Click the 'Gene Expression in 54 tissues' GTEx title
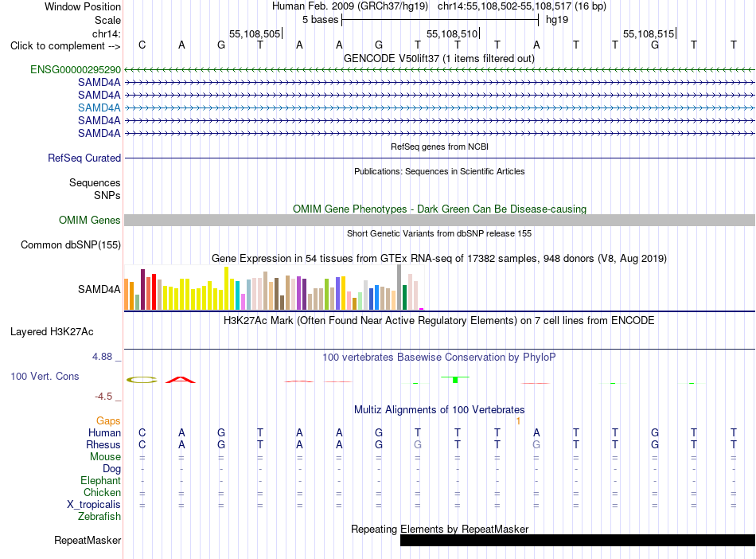 point(439,259)
